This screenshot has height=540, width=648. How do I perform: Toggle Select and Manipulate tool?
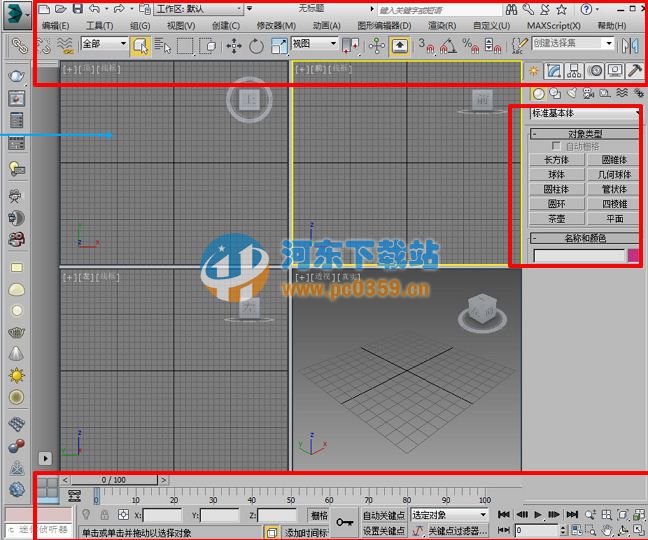point(376,45)
